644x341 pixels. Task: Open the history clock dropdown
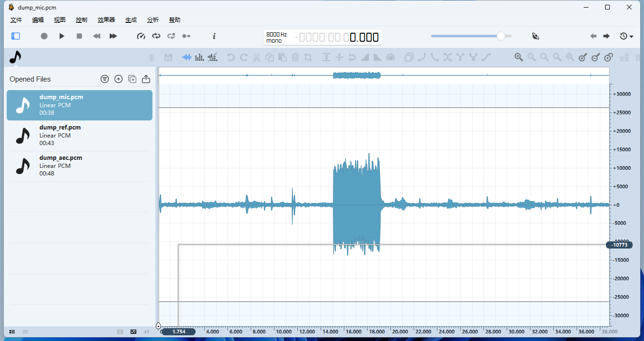point(626,36)
